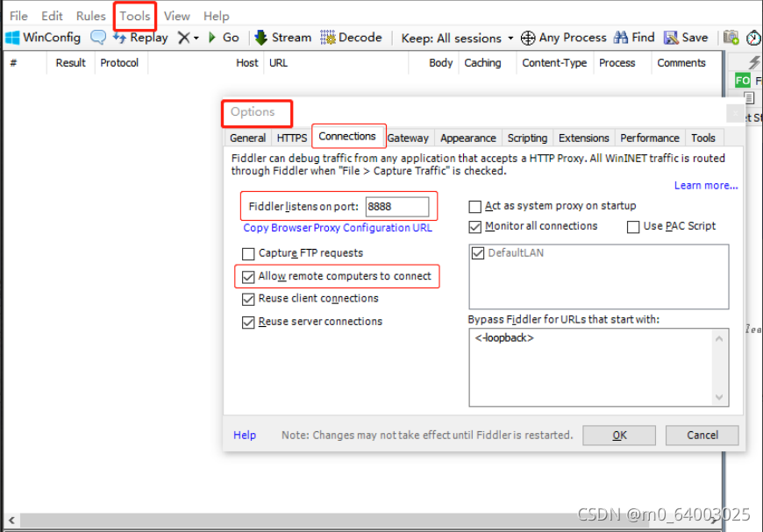This screenshot has height=532, width=763.
Task: Enable Capture FTP requests checkbox
Action: pyautogui.click(x=248, y=254)
